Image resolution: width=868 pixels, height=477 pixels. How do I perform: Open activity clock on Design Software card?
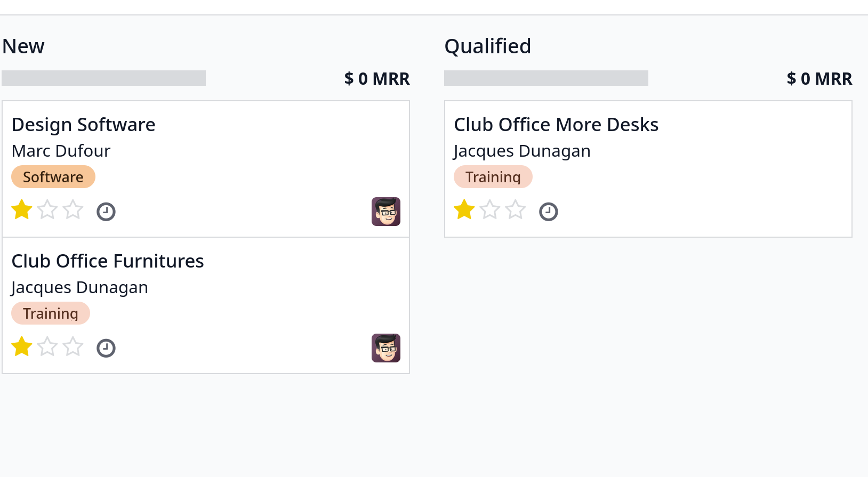click(x=106, y=212)
